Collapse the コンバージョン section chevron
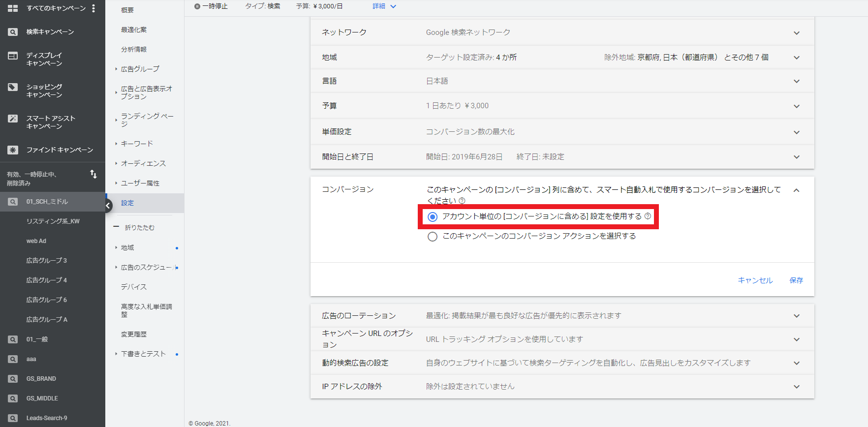This screenshot has width=868, height=427. coord(797,190)
